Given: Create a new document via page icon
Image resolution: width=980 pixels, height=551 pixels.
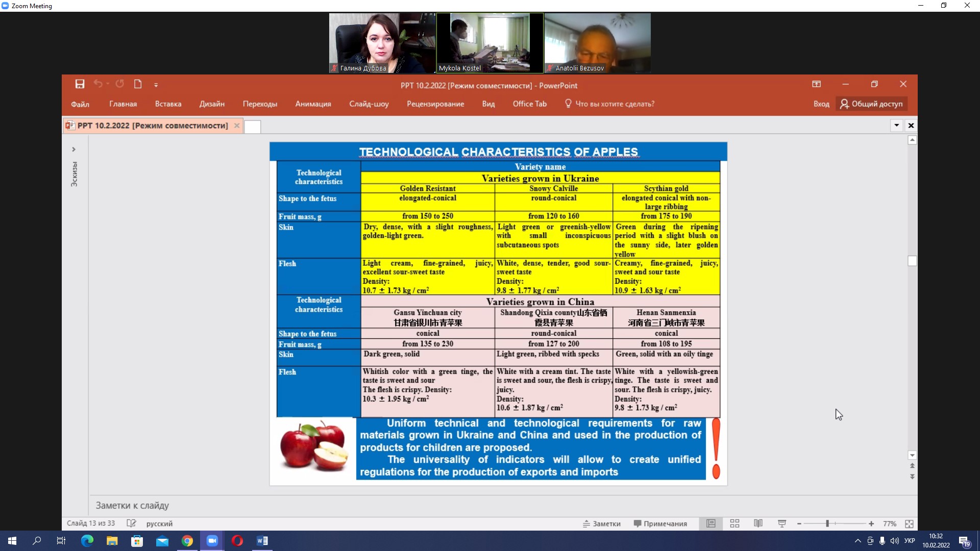Looking at the screenshot, I should [x=138, y=84].
